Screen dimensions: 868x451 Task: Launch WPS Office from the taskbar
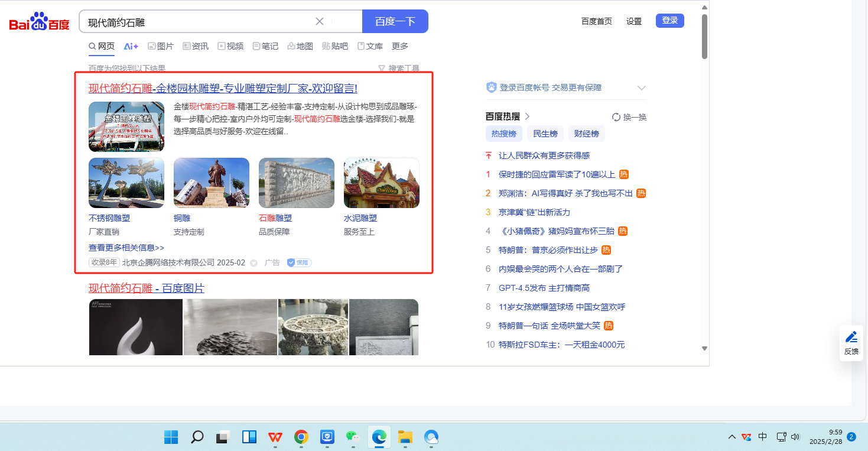[275, 437]
